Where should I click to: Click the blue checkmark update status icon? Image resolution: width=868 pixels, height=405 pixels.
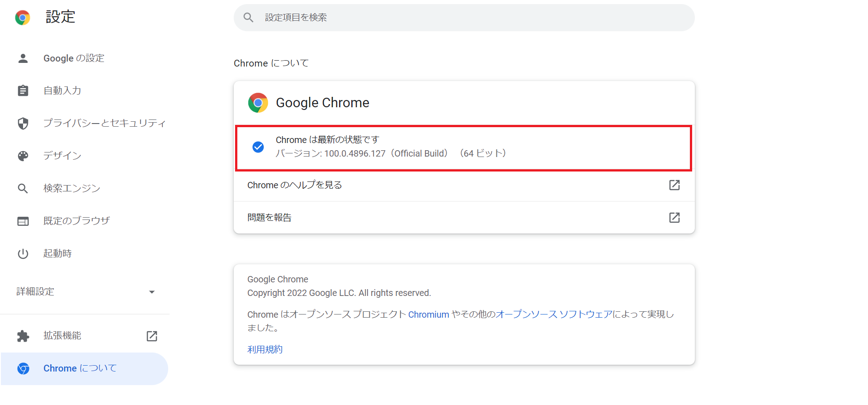tap(258, 147)
